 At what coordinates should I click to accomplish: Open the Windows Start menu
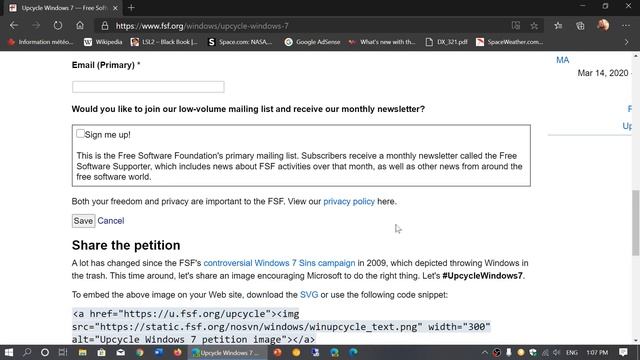coord(9,352)
